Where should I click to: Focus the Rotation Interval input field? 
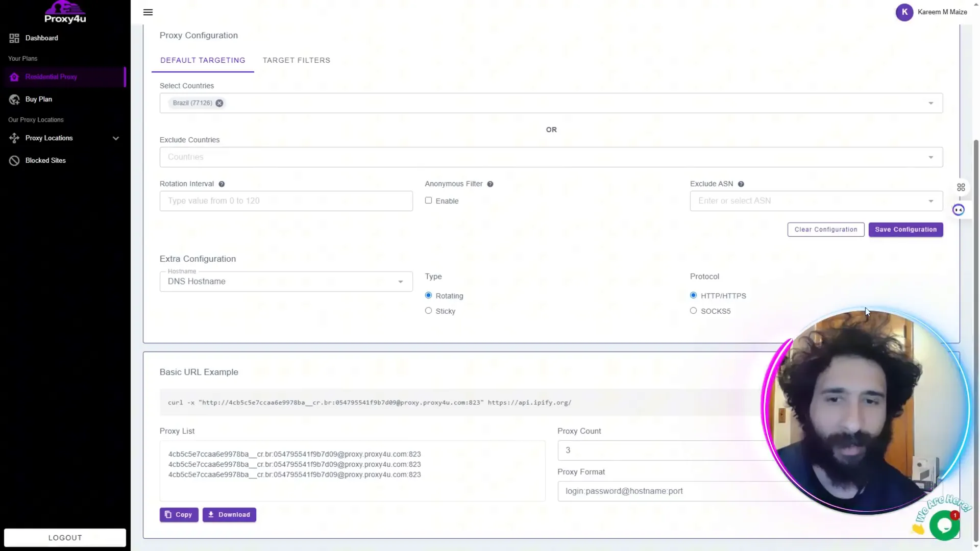click(286, 201)
